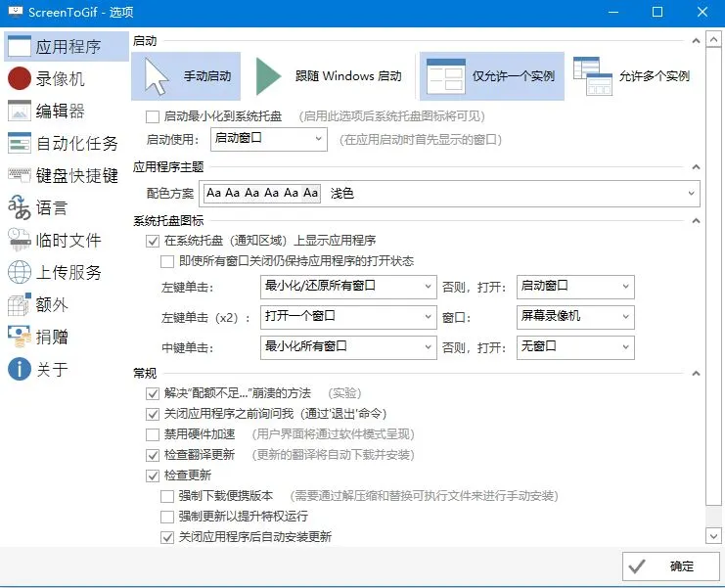
Task: Click the 确定 confirm button
Action: pyautogui.click(x=670, y=566)
